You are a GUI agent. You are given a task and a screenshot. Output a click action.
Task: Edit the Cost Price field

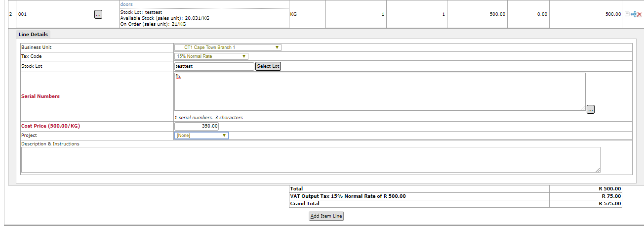[197, 126]
